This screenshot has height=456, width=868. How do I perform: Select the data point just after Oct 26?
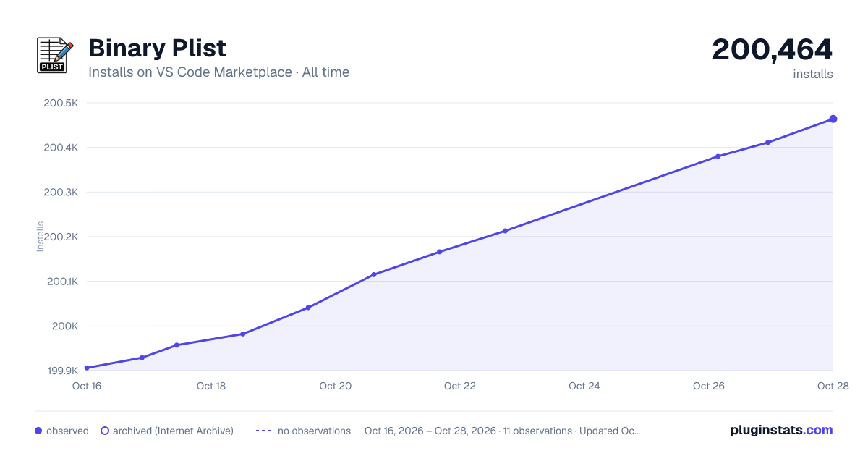[x=718, y=156]
